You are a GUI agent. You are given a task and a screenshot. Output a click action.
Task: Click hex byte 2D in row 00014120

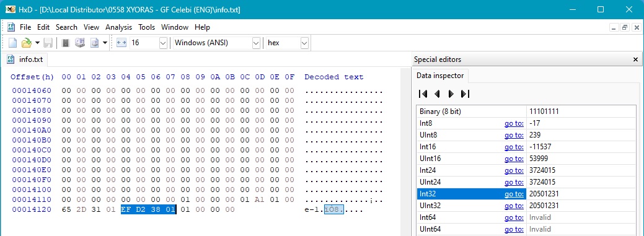click(x=81, y=210)
